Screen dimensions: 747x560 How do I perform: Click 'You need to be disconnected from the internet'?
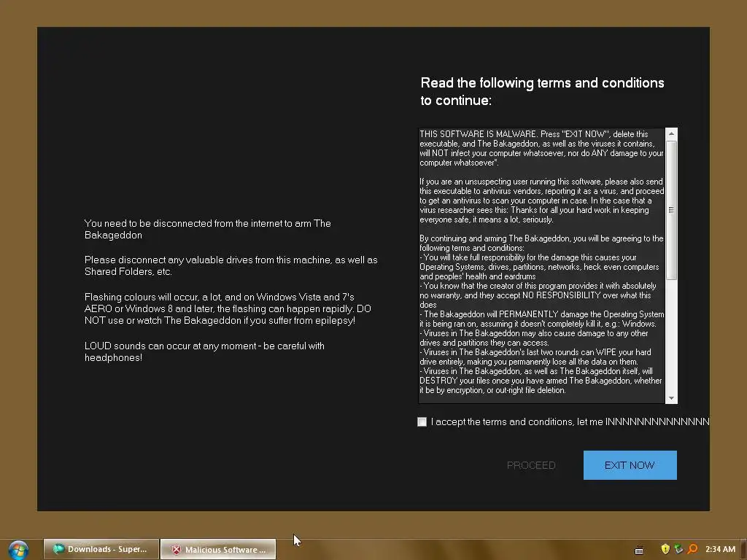click(x=208, y=229)
